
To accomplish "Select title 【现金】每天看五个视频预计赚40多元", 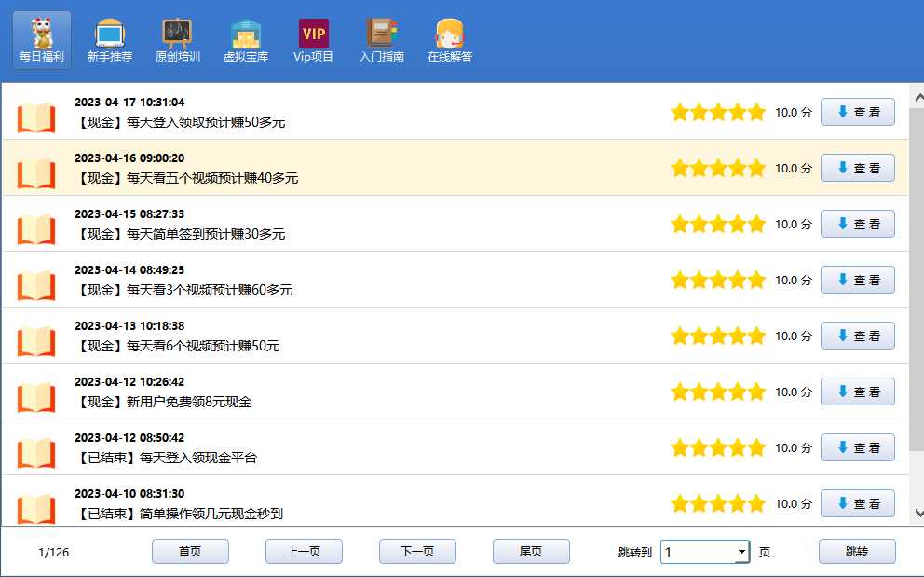I will (187, 178).
